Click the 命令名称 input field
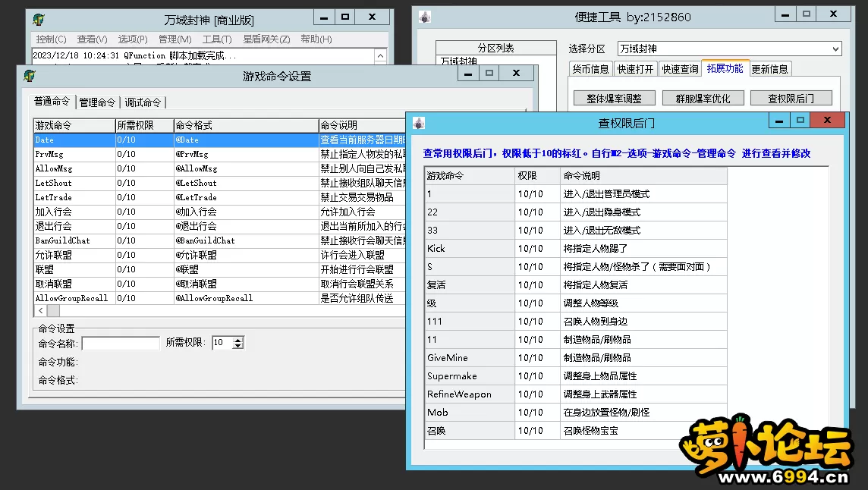868x490 pixels. [x=121, y=344]
